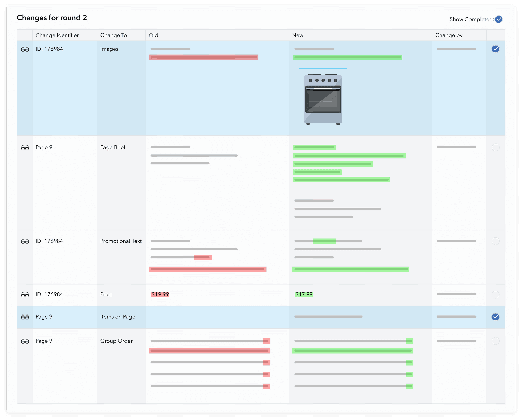Preview the Page Brief change for Page 9

click(x=25, y=148)
